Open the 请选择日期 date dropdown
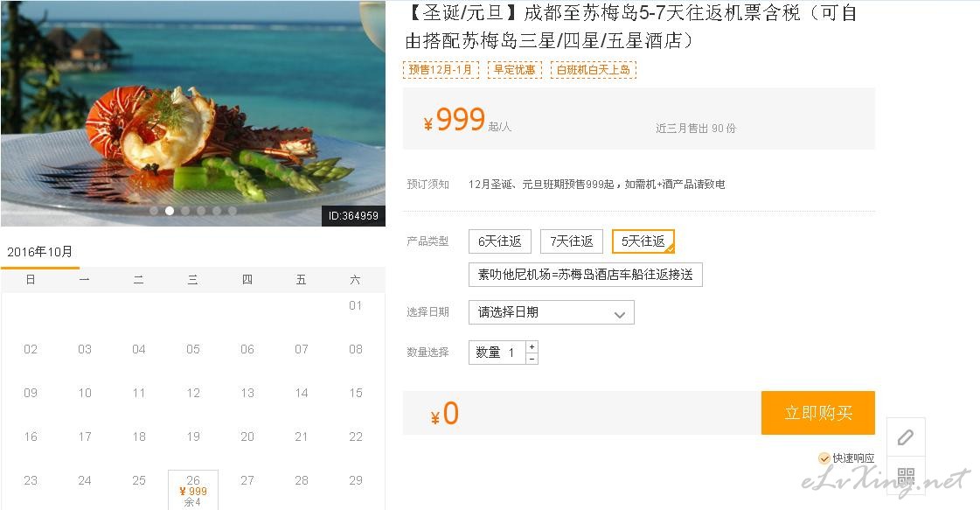Screen dimensions: 980x510 (x=552, y=312)
